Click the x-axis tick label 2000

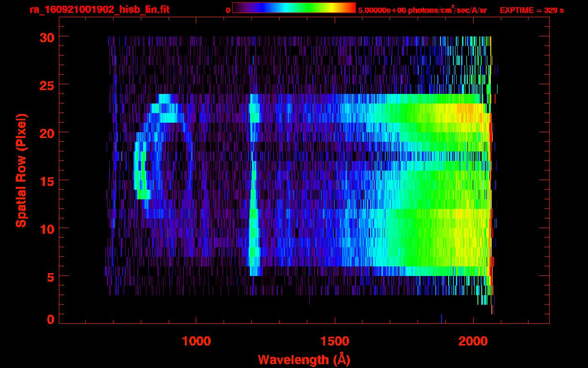coord(473,341)
